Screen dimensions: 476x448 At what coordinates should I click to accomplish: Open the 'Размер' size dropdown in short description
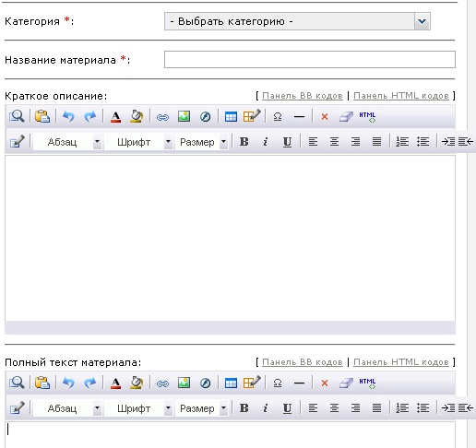(x=201, y=142)
